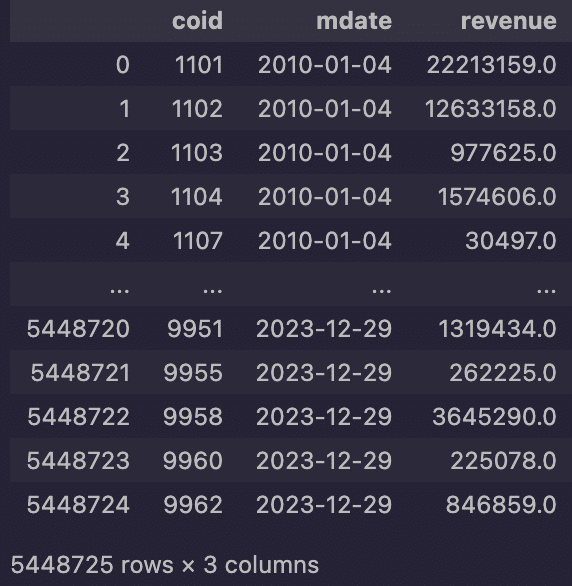
Task: Click the ellipsis in the mdate column
Action: 381,290
